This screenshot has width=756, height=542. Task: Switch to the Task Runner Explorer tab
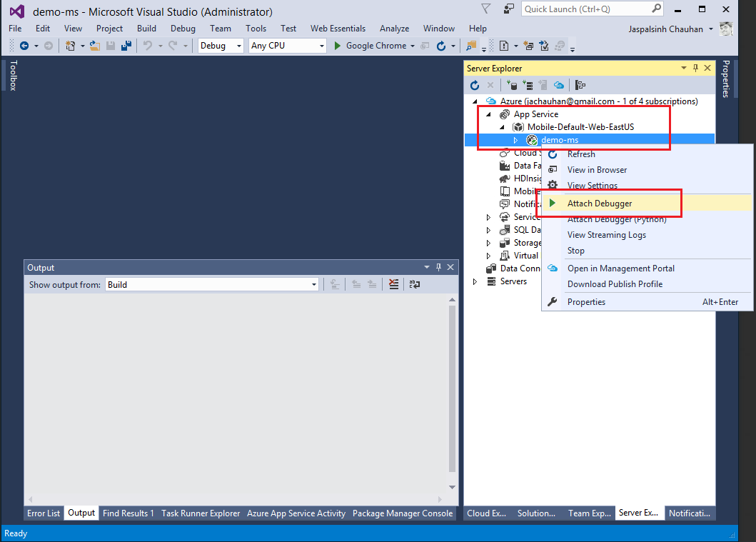pyautogui.click(x=201, y=513)
